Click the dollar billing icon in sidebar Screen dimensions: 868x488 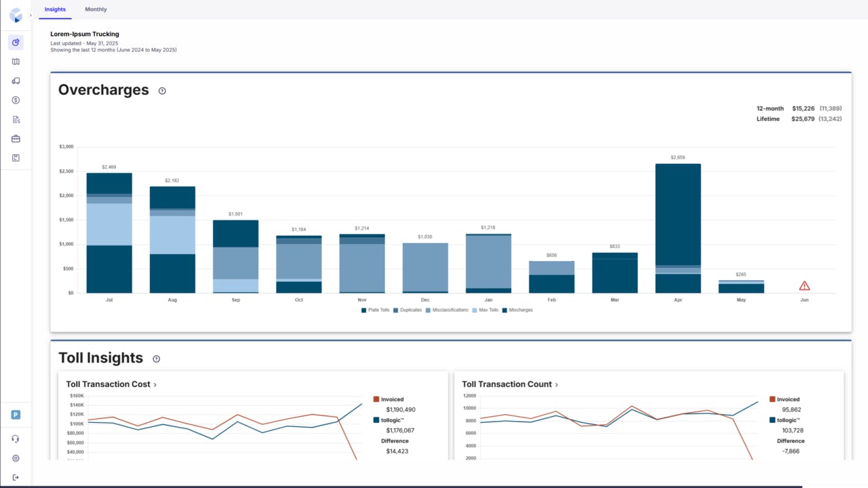pyautogui.click(x=16, y=100)
